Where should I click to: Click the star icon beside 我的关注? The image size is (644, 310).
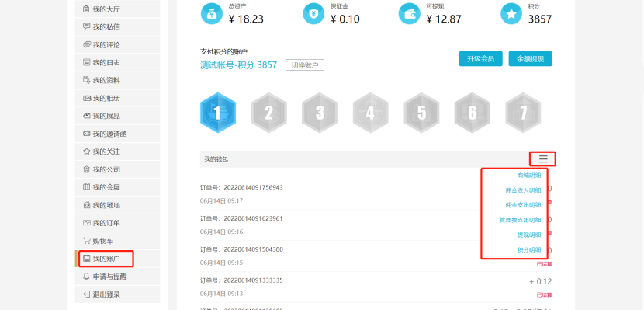pos(86,152)
